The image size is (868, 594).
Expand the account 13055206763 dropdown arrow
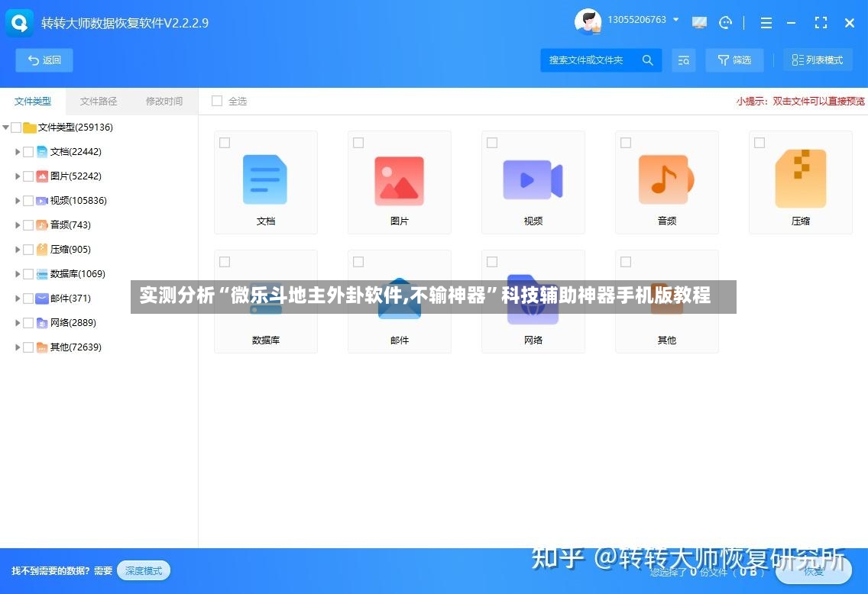pos(676,20)
